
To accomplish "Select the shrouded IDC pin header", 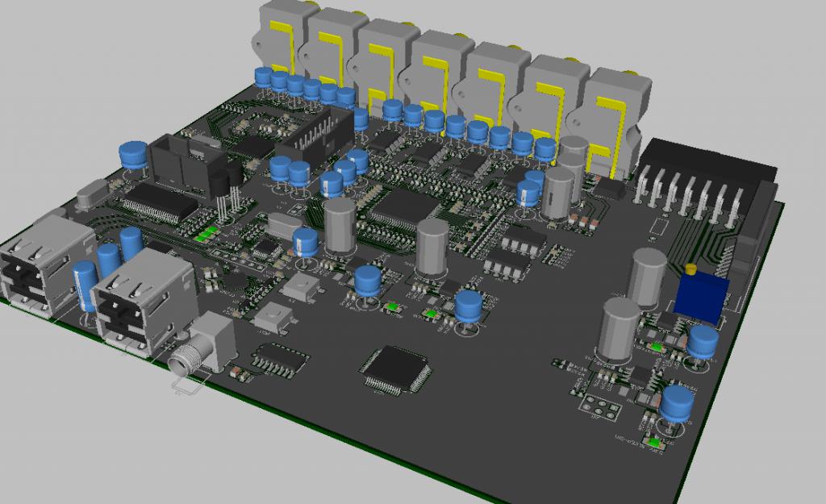I will coord(316,136).
